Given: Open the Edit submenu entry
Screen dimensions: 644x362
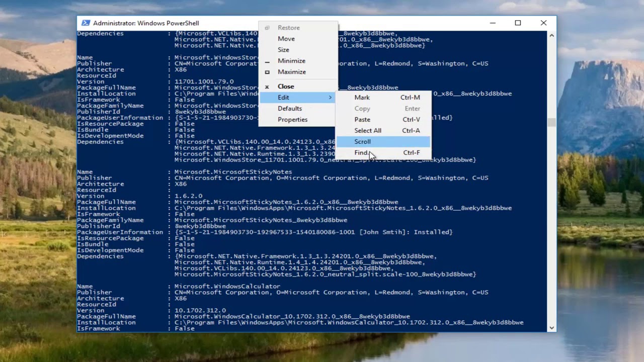Looking at the screenshot, I should (298, 98).
